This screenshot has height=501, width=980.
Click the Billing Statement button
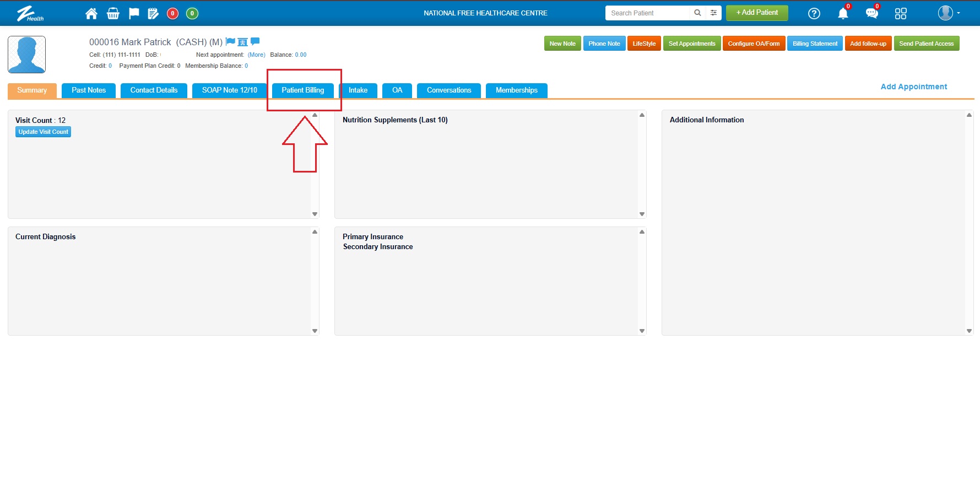tap(815, 44)
